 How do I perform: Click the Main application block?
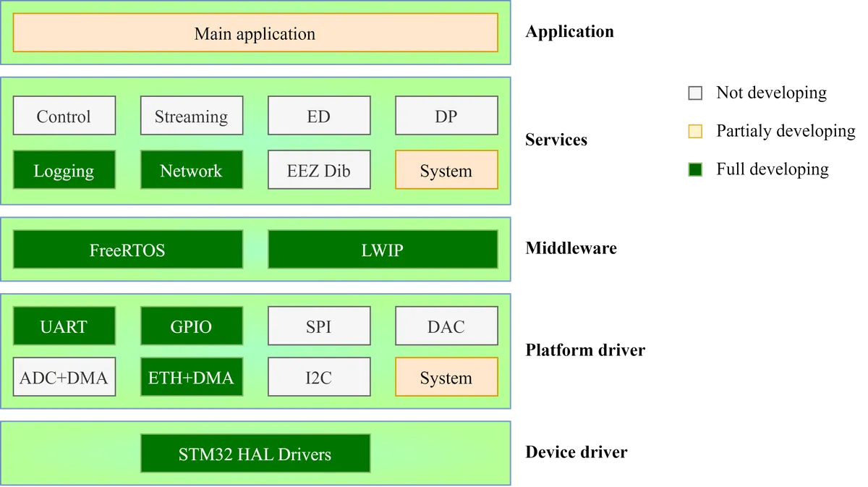point(255,33)
